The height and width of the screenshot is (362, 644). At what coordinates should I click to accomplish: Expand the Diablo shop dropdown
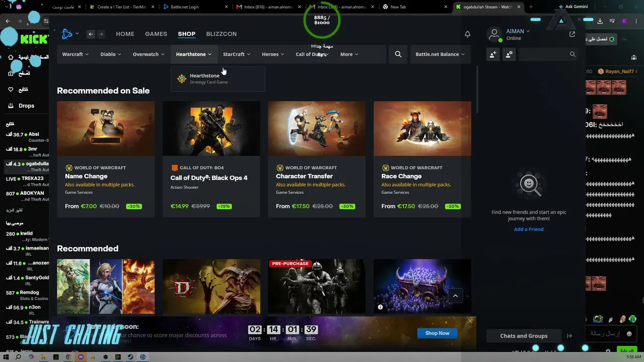point(111,54)
